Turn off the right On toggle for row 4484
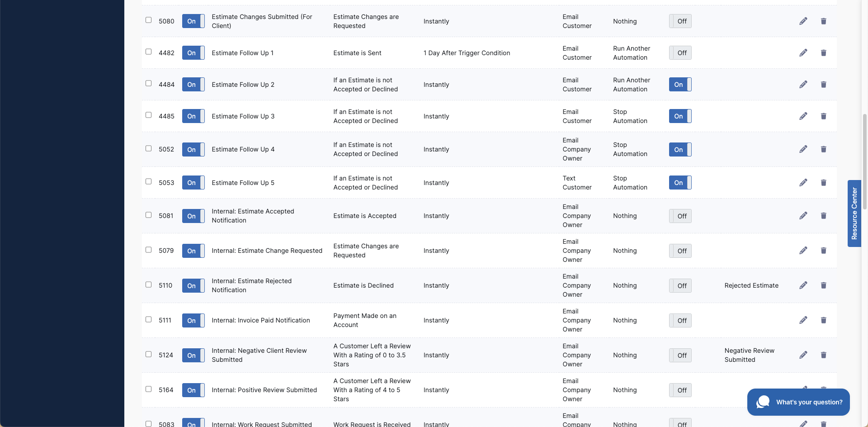Screen dimensions: 868x427 click(x=680, y=85)
